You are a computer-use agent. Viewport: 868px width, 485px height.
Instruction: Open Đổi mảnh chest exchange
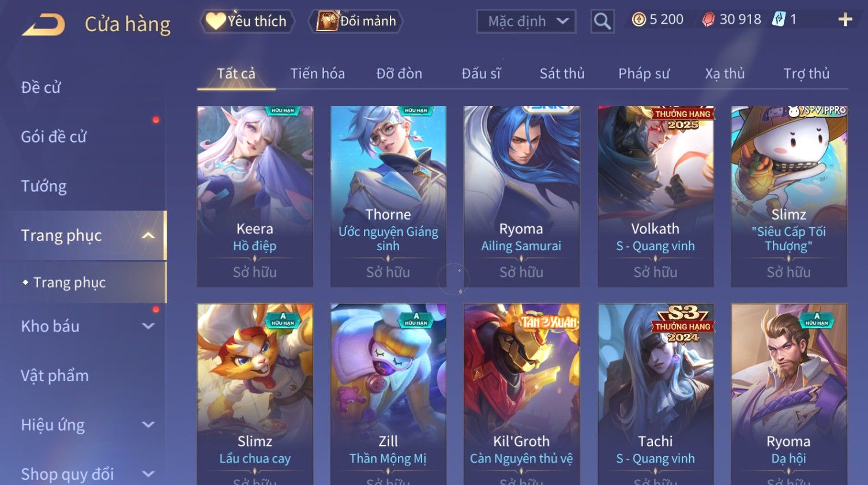click(356, 21)
